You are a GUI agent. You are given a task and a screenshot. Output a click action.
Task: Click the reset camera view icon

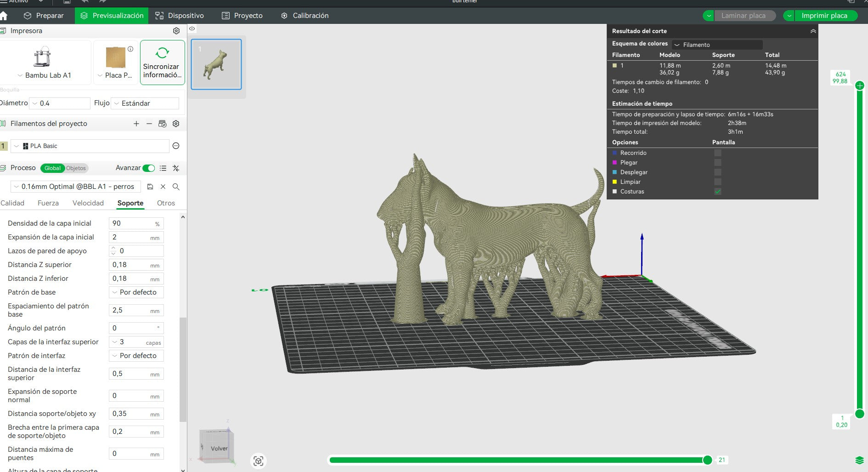pyautogui.click(x=259, y=461)
